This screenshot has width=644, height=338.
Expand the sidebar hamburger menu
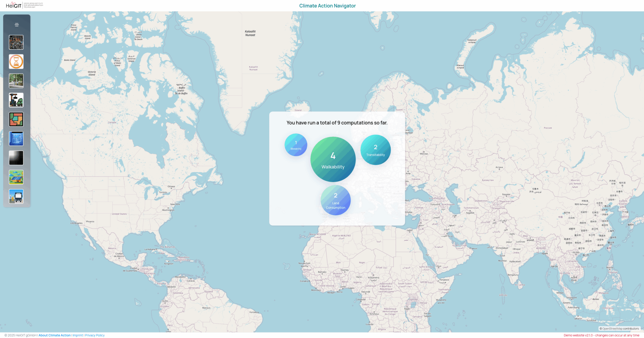(16, 24)
